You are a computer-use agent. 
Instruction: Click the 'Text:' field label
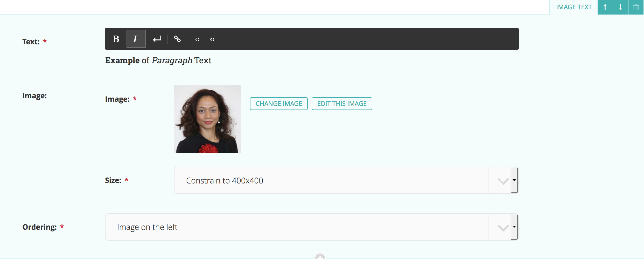(31, 42)
